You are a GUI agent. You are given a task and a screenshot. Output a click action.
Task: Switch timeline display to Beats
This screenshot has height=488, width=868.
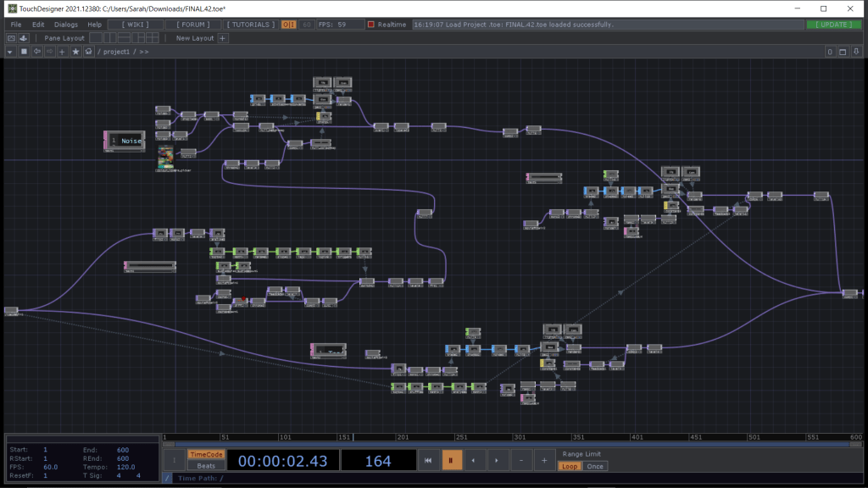click(x=205, y=466)
